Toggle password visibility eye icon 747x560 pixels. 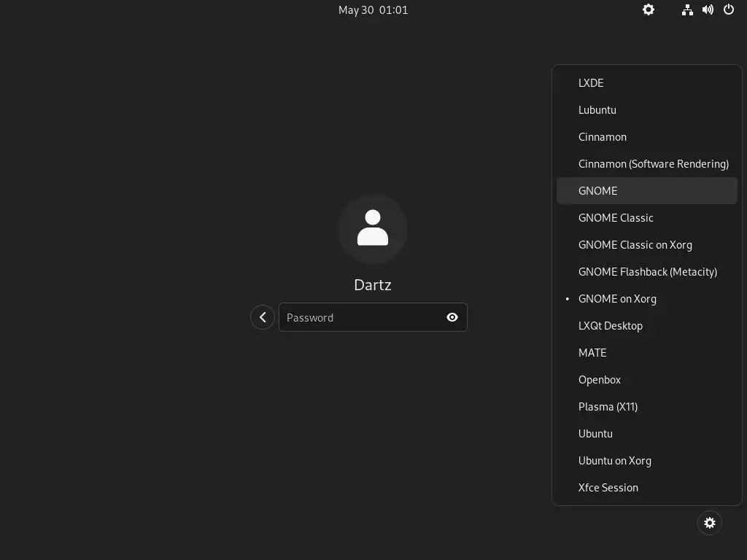coord(452,317)
